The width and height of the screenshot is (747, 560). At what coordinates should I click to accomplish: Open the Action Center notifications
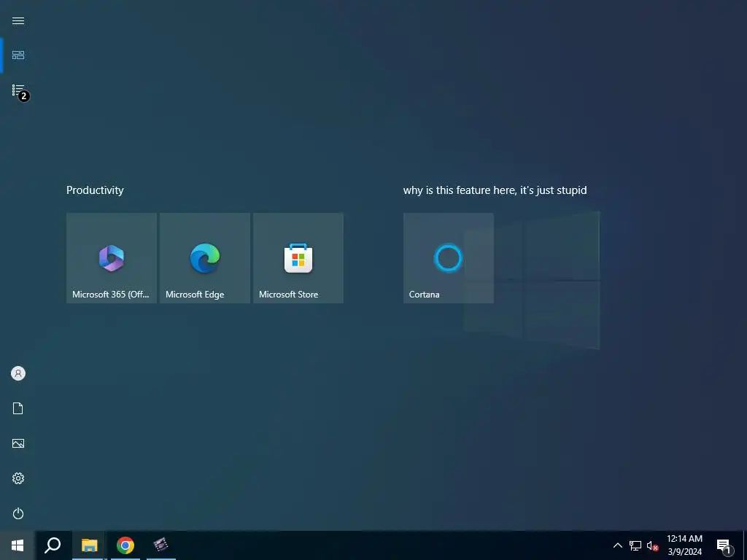(724, 545)
